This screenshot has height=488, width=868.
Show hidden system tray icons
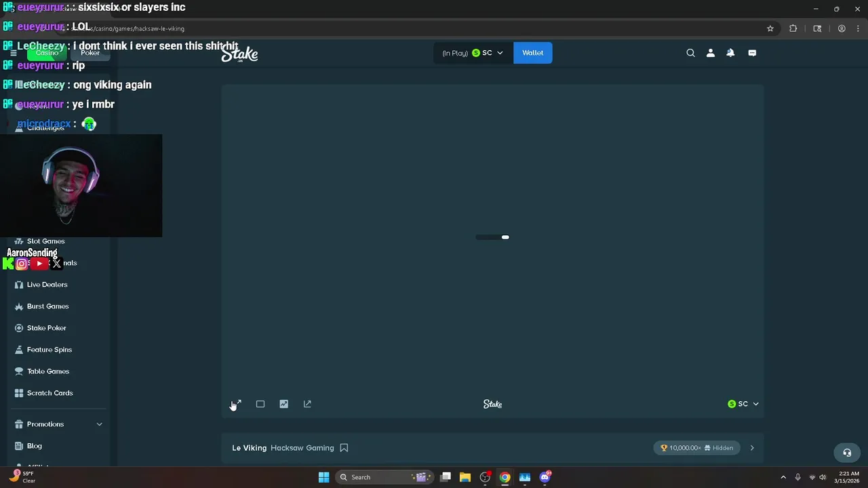point(783,477)
